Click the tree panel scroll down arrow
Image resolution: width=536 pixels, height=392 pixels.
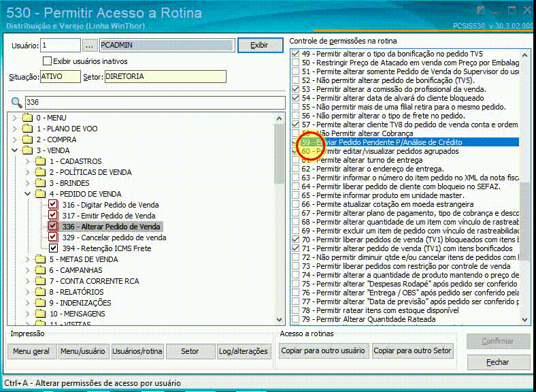point(280,320)
